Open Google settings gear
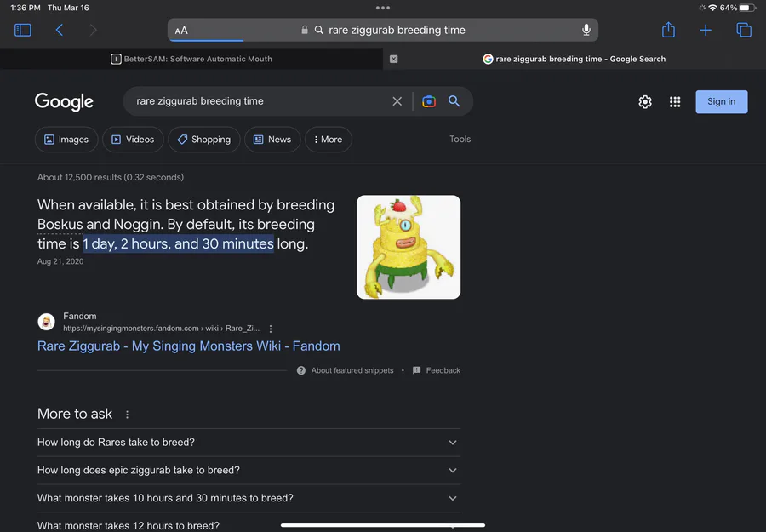 (645, 101)
